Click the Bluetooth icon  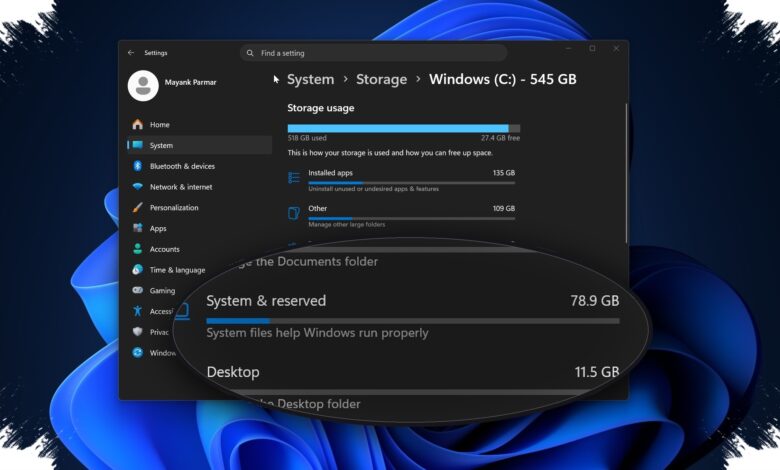pyautogui.click(x=138, y=166)
